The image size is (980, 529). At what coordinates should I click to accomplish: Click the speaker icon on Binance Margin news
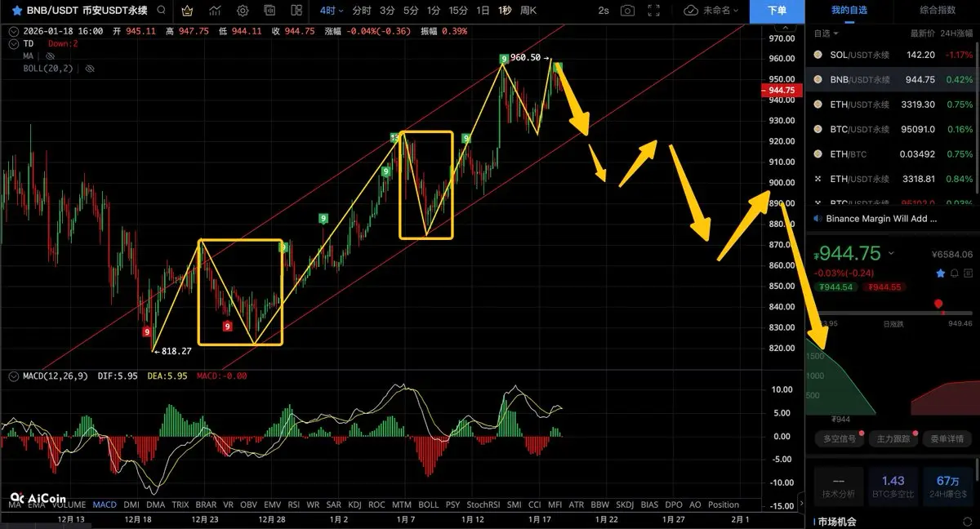click(x=817, y=219)
